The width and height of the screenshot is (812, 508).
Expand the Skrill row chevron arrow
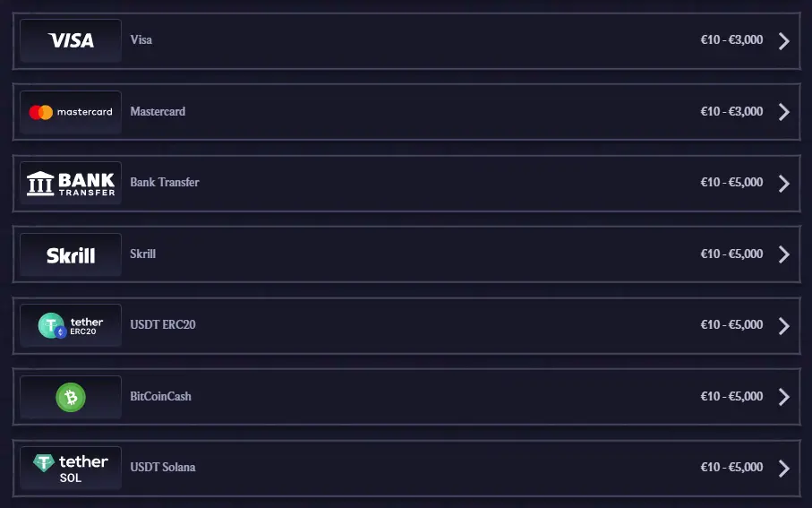[784, 254]
